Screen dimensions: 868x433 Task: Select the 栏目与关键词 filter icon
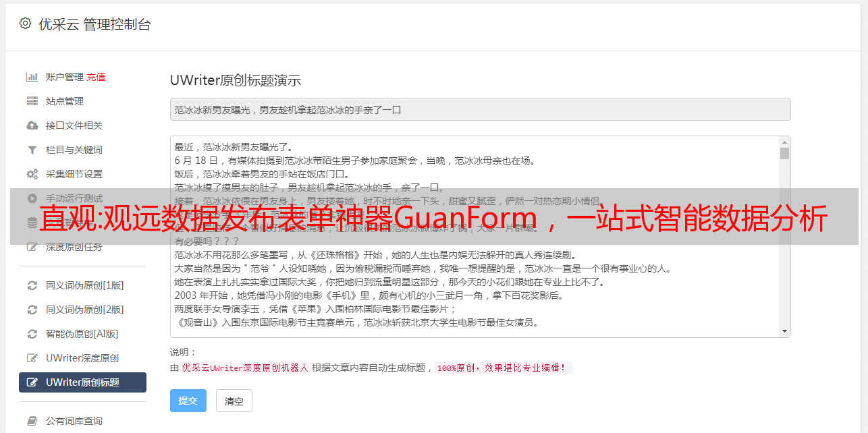pos(32,150)
